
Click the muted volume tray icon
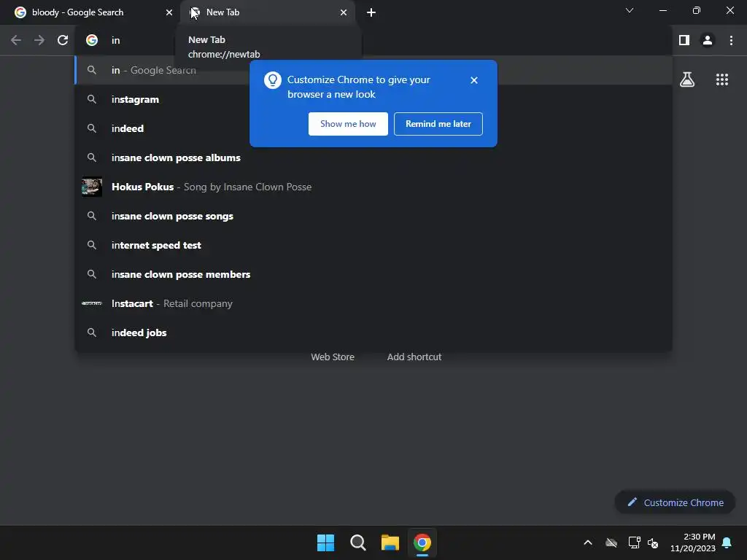653,542
